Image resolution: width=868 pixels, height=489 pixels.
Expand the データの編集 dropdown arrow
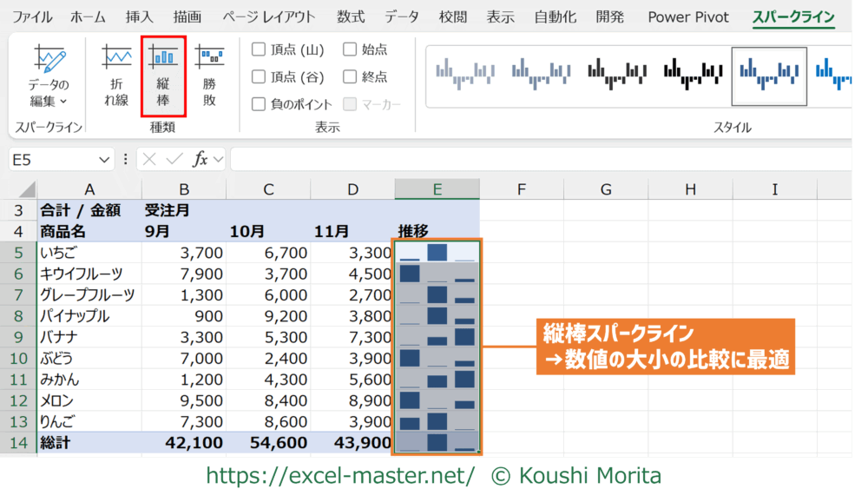point(64,101)
